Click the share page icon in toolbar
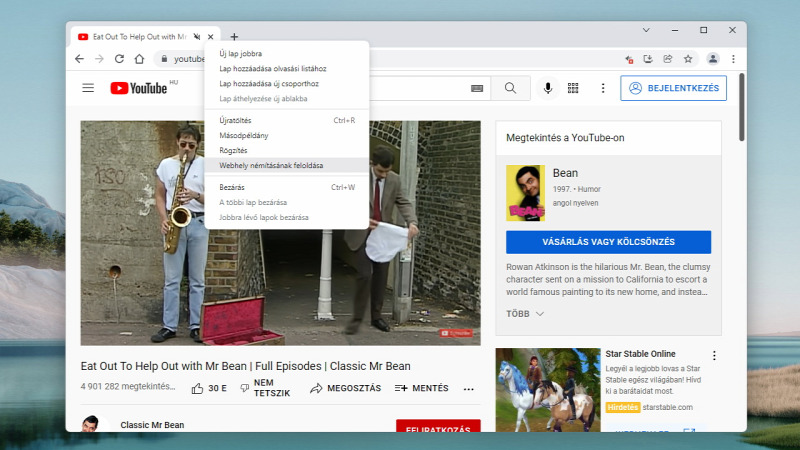The width and height of the screenshot is (800, 450). tap(668, 59)
